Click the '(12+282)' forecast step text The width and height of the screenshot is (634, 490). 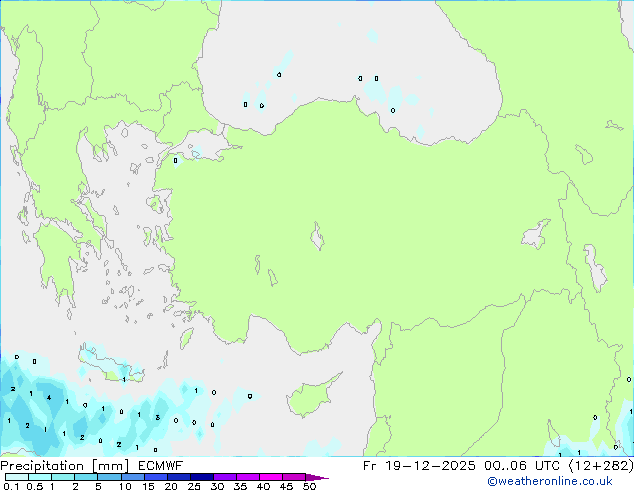pos(601,466)
